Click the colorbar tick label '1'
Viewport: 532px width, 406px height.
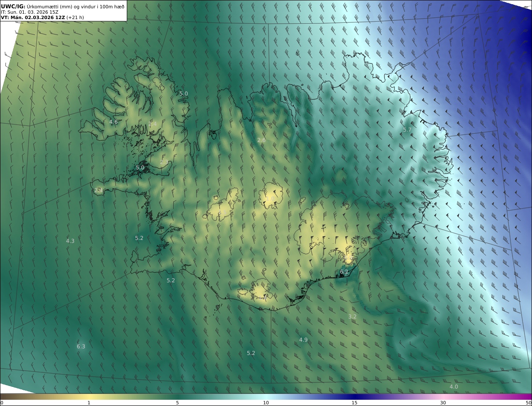89,403
